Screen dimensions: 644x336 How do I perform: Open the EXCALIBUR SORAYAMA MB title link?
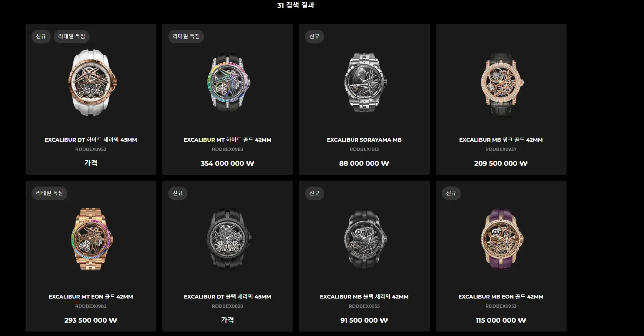coord(364,140)
